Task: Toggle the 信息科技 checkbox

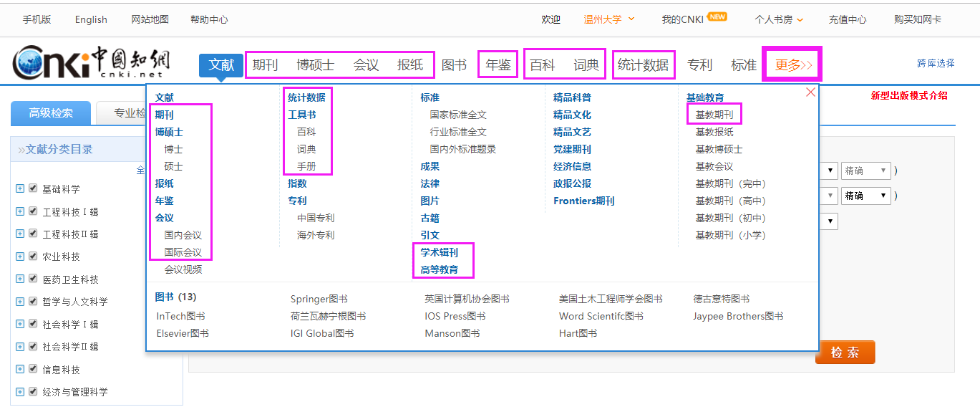Action: [x=33, y=369]
